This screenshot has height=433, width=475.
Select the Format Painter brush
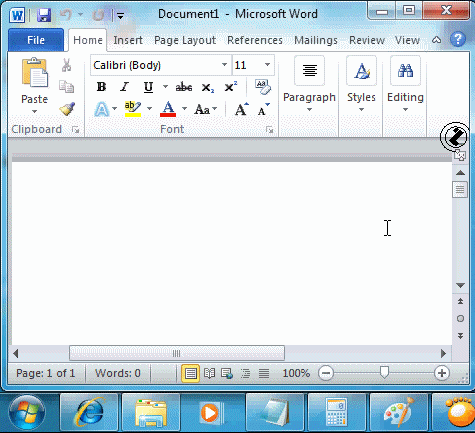67,109
